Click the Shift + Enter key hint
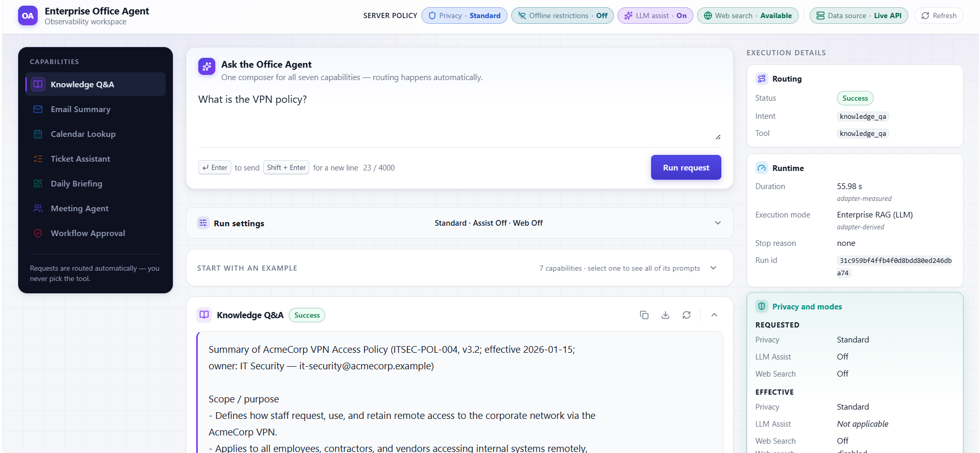Image resolution: width=980 pixels, height=453 pixels. tap(286, 167)
